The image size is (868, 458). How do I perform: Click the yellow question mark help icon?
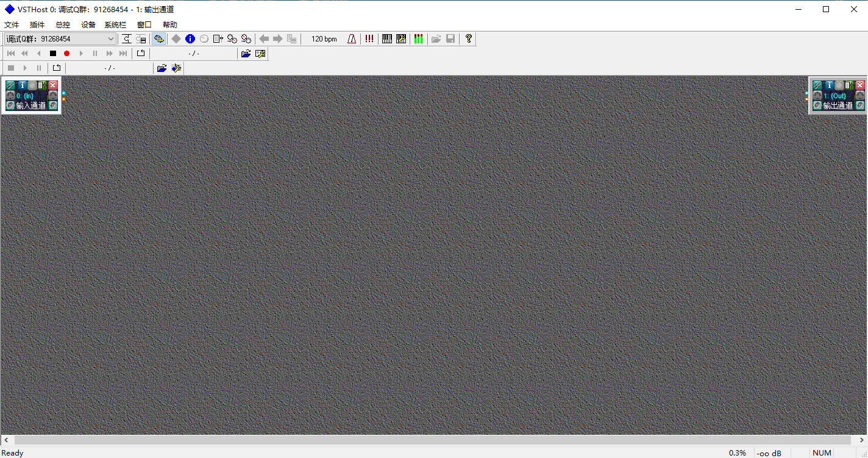[x=468, y=39]
